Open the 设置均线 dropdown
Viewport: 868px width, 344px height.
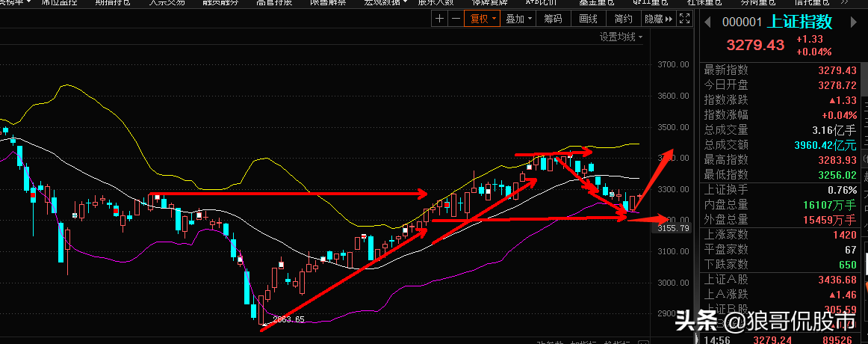pyautogui.click(x=621, y=37)
